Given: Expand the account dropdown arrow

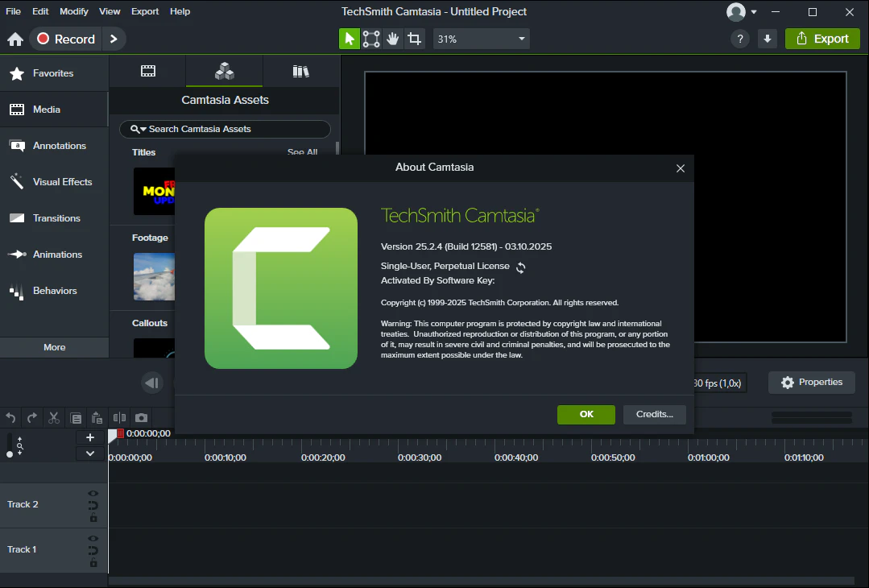Looking at the screenshot, I should coord(754,12).
